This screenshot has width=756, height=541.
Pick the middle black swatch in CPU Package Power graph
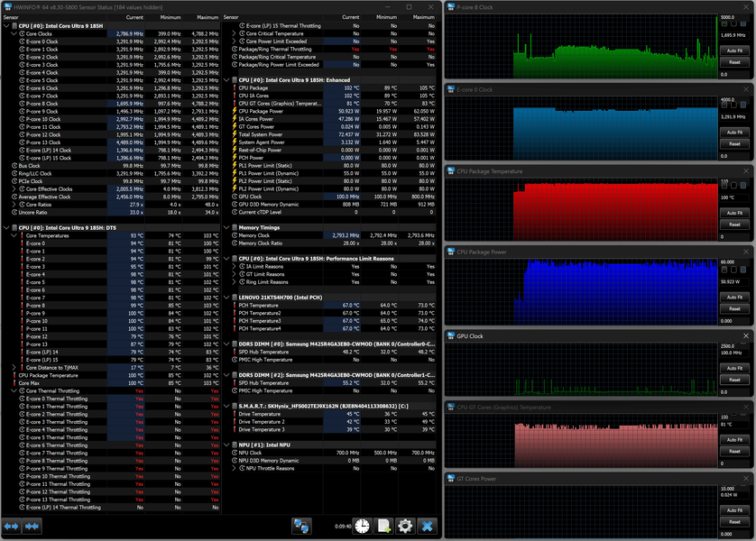[x=733, y=270]
